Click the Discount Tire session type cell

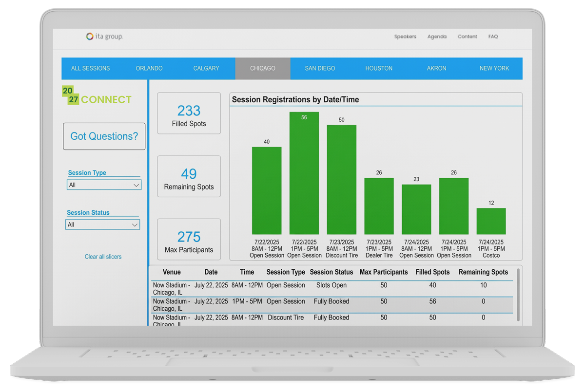pyautogui.click(x=286, y=317)
